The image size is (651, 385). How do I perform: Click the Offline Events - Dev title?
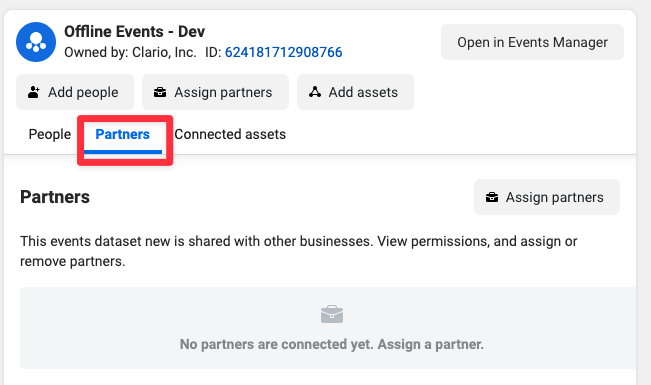(x=135, y=32)
